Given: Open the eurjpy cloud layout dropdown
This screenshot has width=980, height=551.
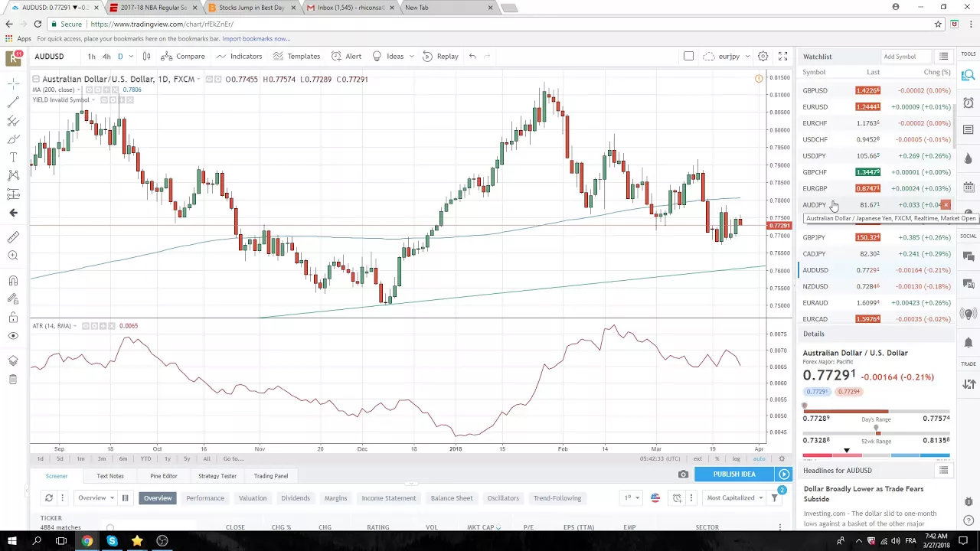Looking at the screenshot, I should point(725,56).
